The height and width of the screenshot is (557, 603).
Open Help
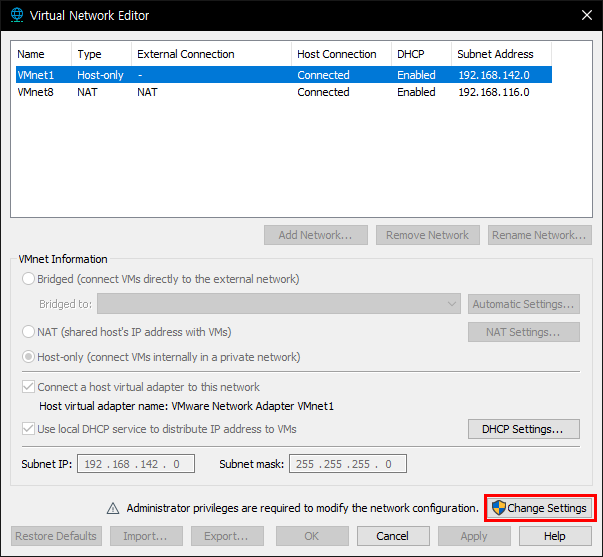pos(555,536)
